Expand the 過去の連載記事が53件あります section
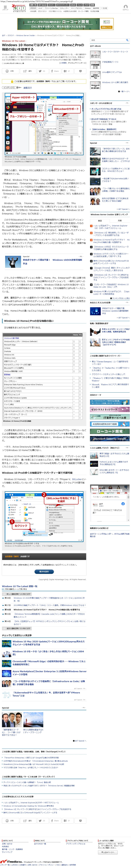131x868 pixels. coord(17,628)
